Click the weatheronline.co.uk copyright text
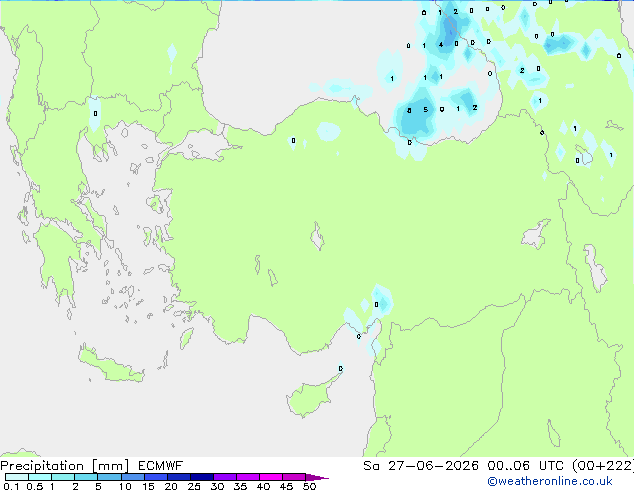 (549, 481)
